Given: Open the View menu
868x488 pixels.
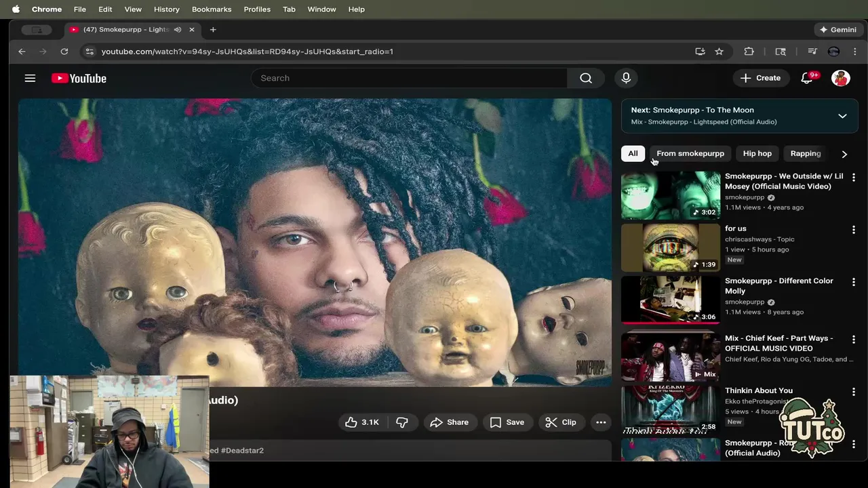Looking at the screenshot, I should pos(133,9).
